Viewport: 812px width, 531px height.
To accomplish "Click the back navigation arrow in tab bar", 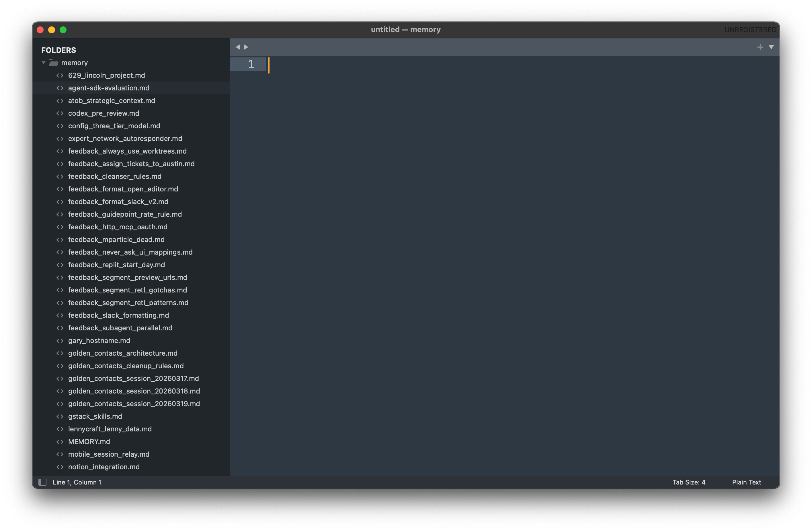I will (238, 47).
